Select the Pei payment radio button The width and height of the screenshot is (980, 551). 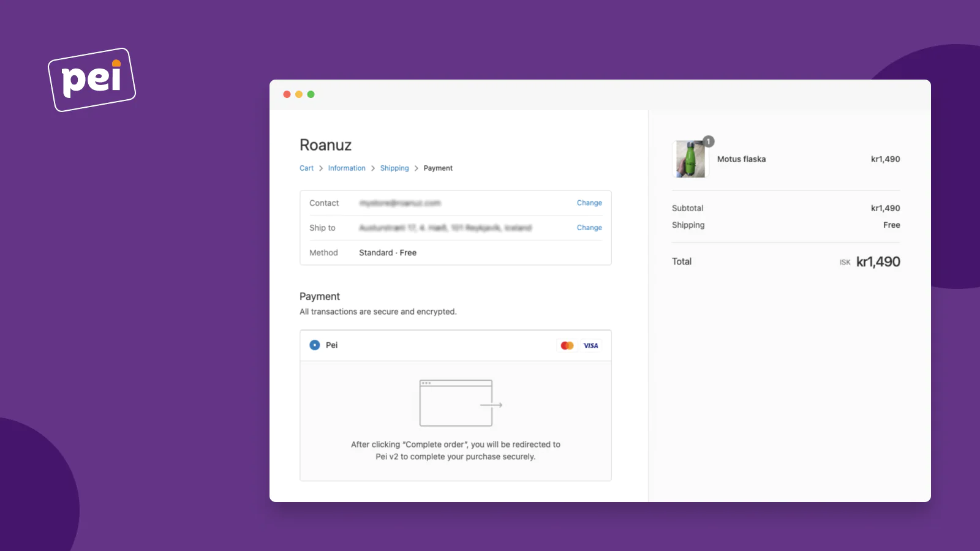(315, 345)
